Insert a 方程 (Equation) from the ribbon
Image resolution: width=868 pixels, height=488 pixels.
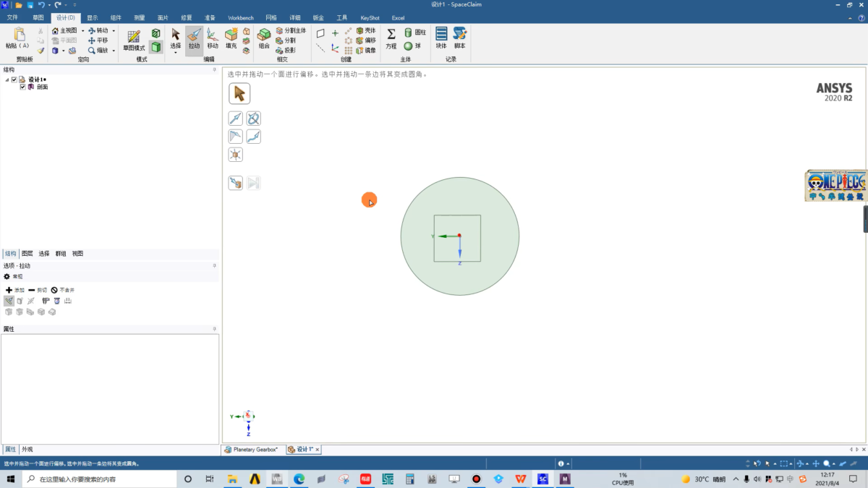click(x=391, y=38)
